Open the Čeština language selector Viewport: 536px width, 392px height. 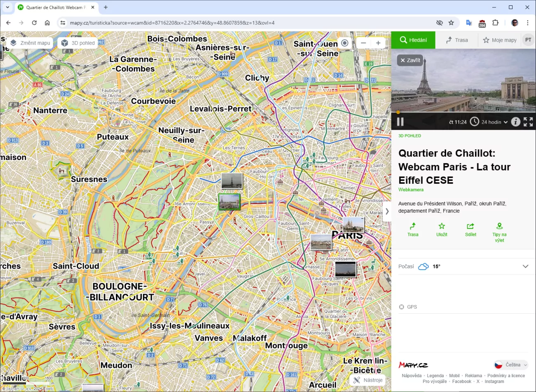click(x=511, y=365)
